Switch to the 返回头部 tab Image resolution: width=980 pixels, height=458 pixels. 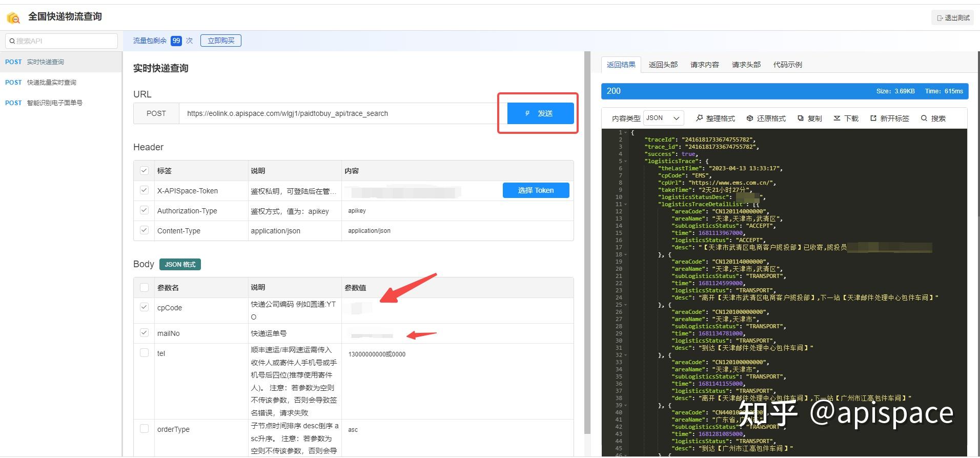[663, 65]
